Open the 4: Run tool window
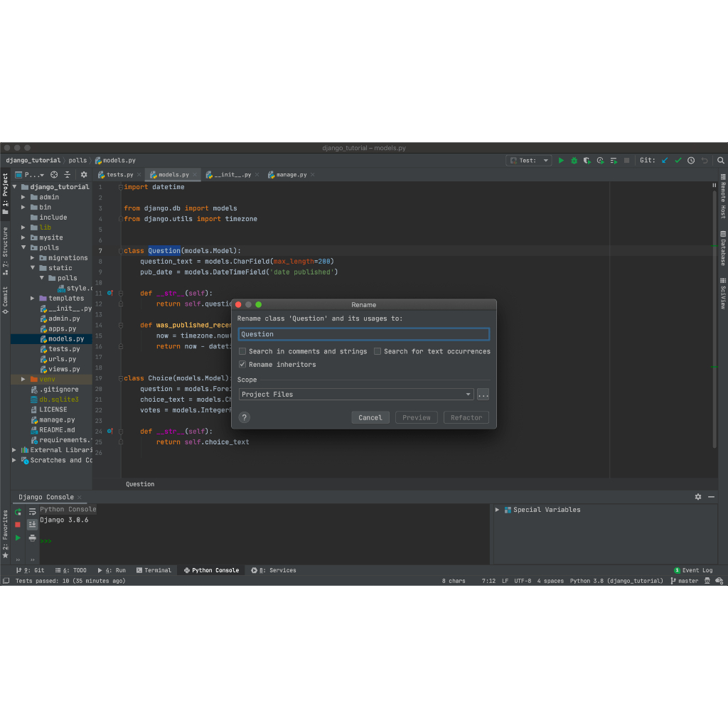This screenshot has width=728, height=728. coord(112,570)
